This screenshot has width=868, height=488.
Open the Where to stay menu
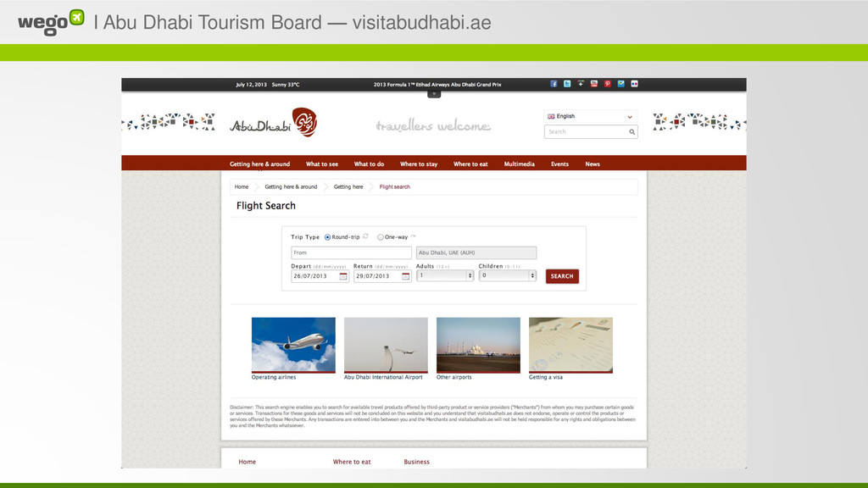point(419,164)
